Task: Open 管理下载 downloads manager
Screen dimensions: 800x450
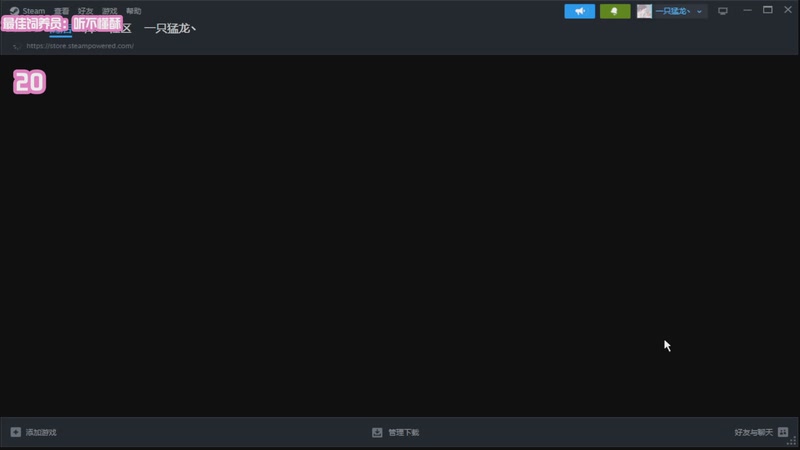Action: tap(396, 432)
